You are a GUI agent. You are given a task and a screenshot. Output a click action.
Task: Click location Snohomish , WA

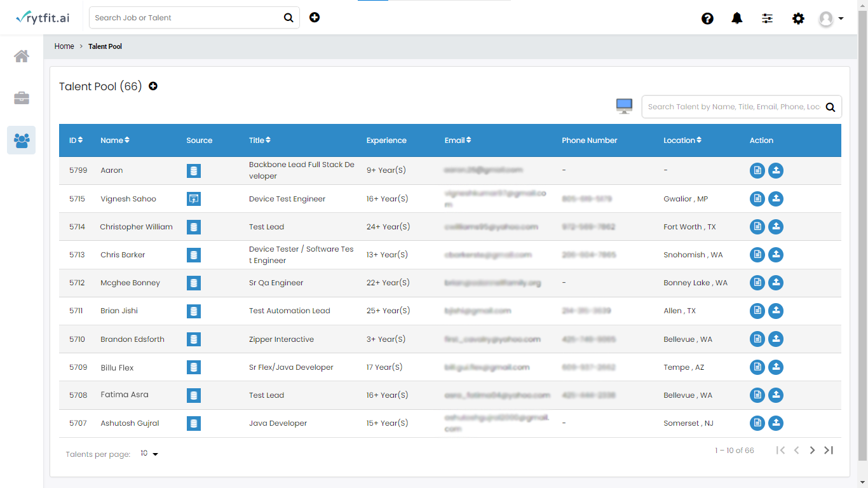pyautogui.click(x=693, y=255)
